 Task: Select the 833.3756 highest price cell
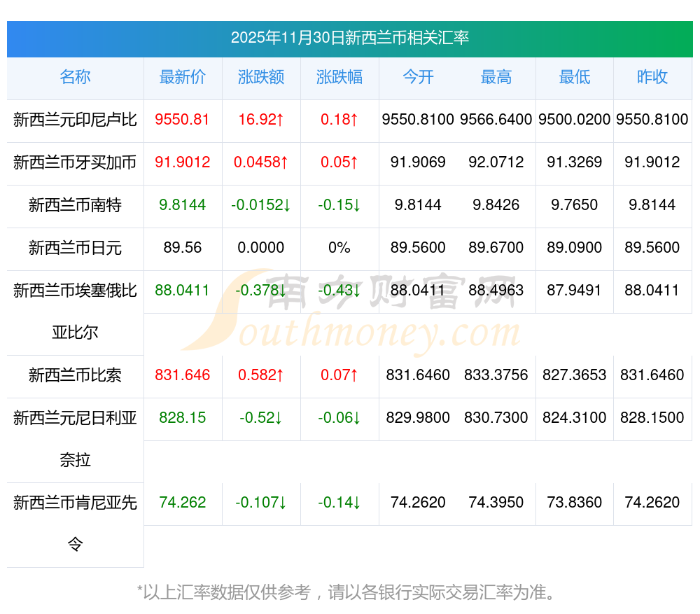click(x=496, y=375)
